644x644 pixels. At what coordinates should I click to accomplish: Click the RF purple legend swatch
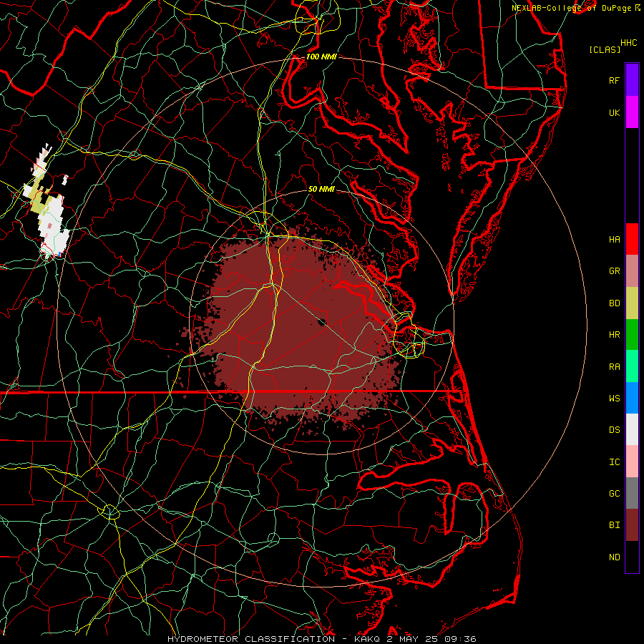(632, 80)
